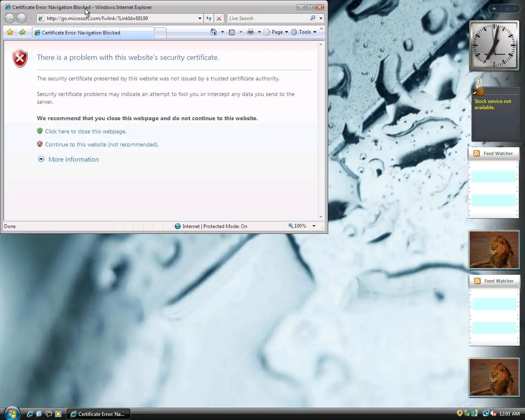Image resolution: width=525 pixels, height=420 pixels.
Task: Click the Print toolbar icon
Action: pyautogui.click(x=251, y=32)
